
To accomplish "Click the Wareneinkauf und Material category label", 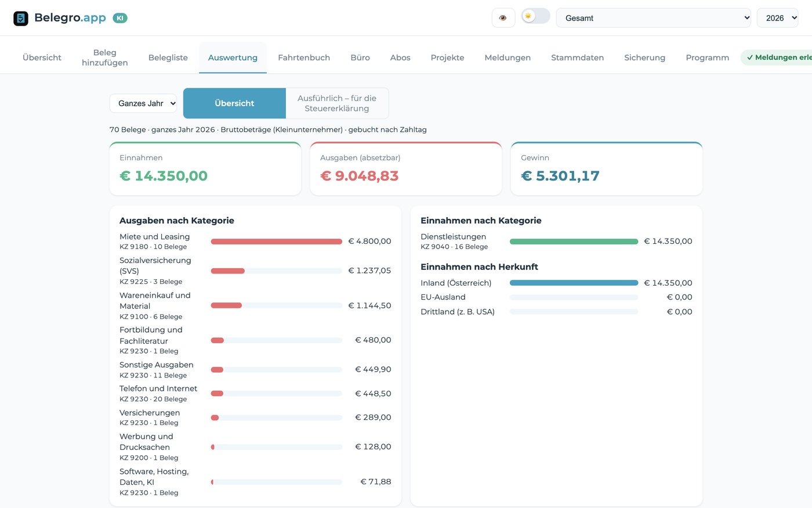I will coord(155,301).
